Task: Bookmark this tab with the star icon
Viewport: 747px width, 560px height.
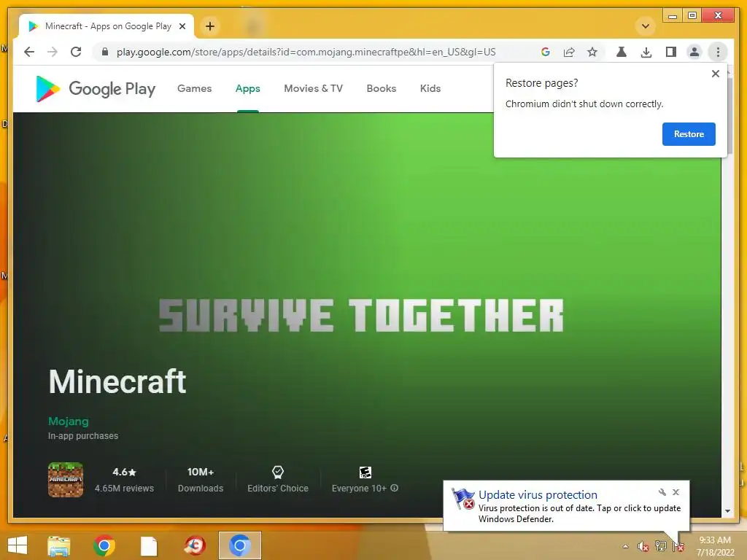Action: [592, 52]
